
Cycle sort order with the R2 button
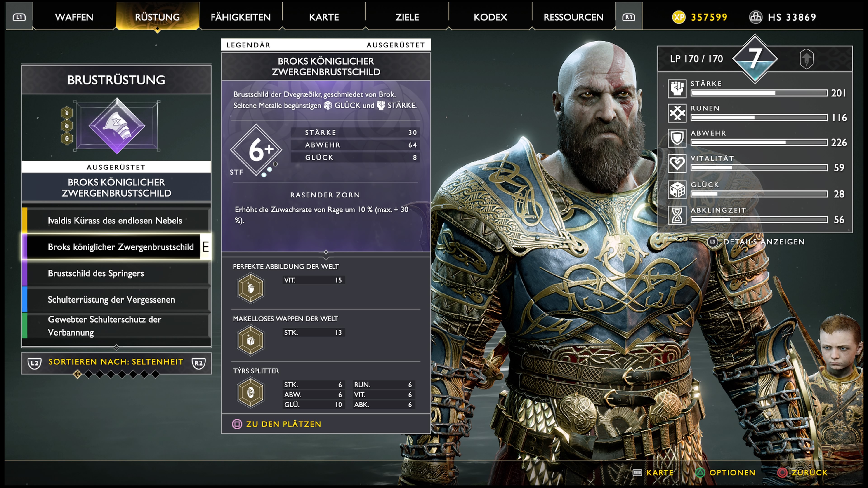point(198,363)
